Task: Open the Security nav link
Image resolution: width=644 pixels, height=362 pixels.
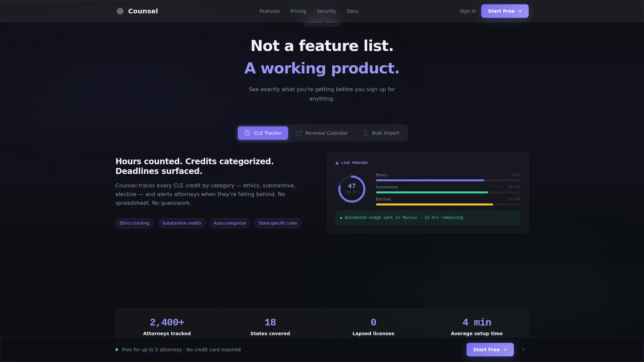Action: pos(326,11)
